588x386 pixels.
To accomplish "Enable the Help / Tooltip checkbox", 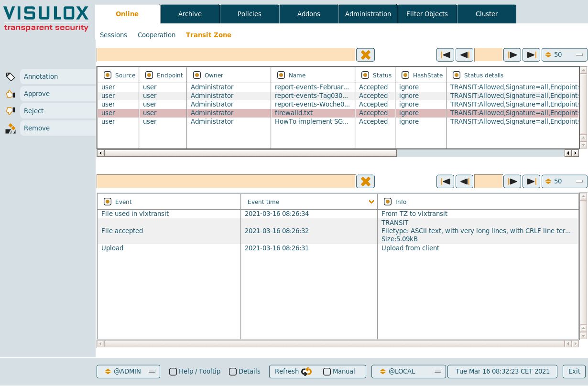I will pyautogui.click(x=173, y=372).
